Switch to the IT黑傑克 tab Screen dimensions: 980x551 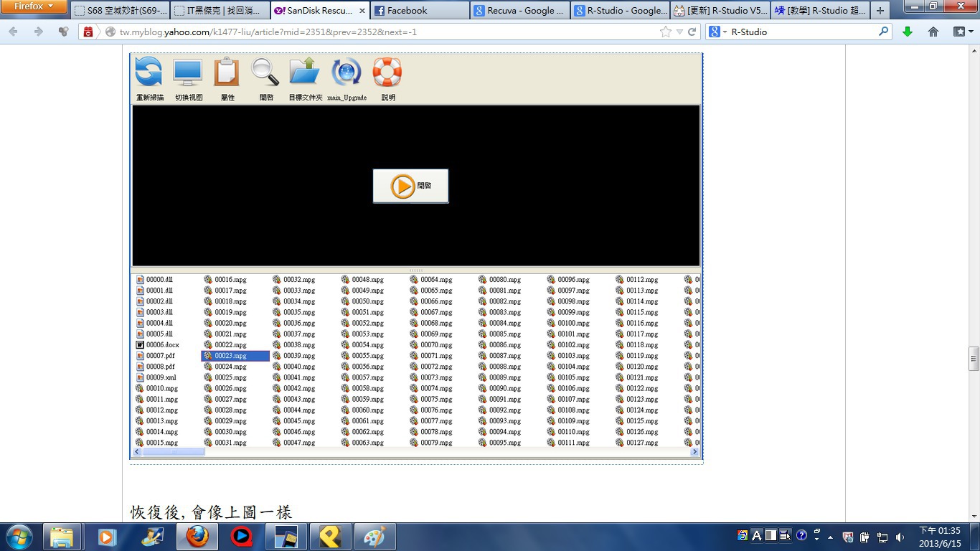[x=221, y=11]
